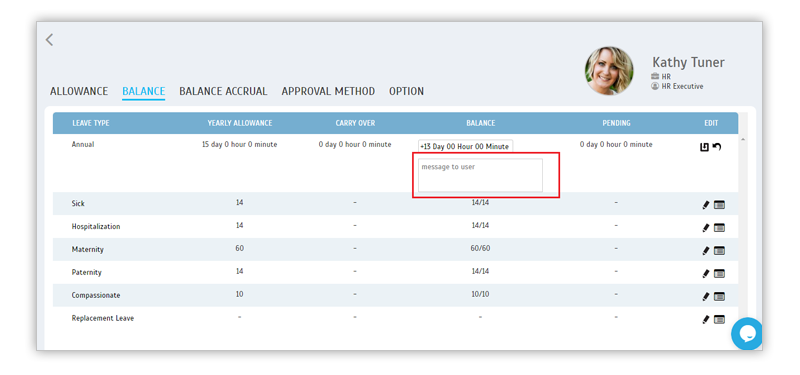Undo the Annual balance edit

(717, 147)
